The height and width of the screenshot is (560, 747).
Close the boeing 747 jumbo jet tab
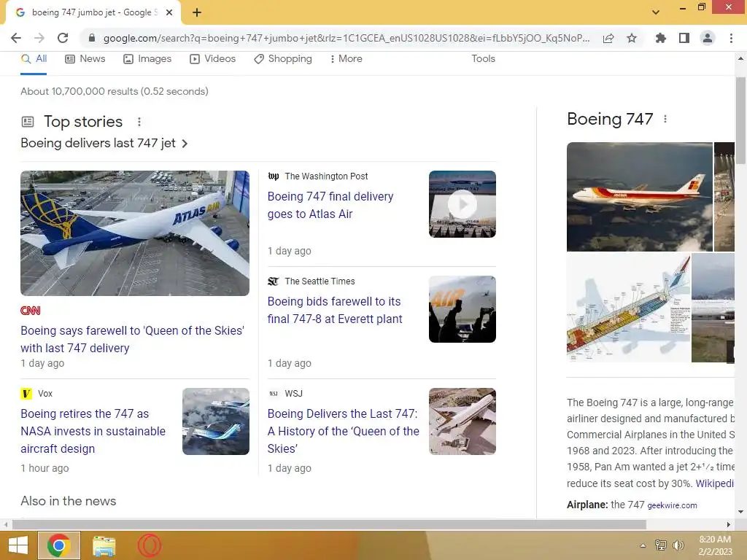tap(169, 12)
